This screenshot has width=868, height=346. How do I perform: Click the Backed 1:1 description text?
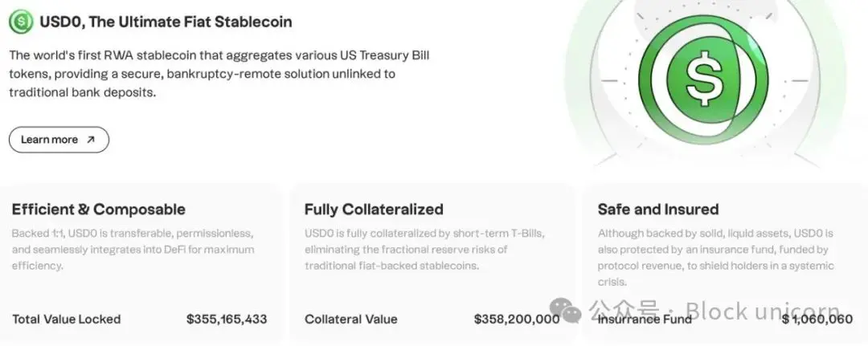133,249
